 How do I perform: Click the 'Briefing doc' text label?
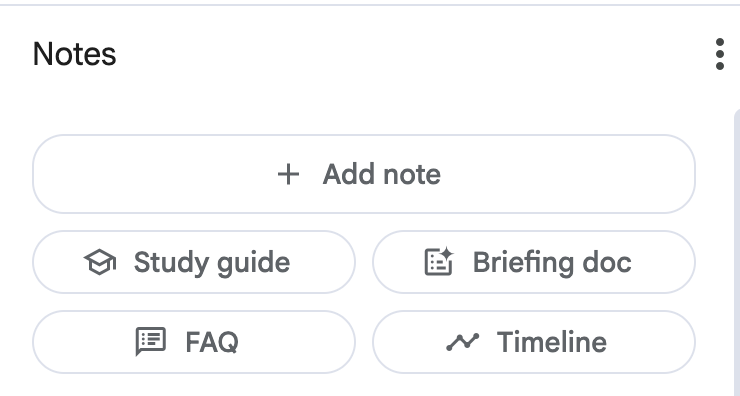click(x=552, y=262)
